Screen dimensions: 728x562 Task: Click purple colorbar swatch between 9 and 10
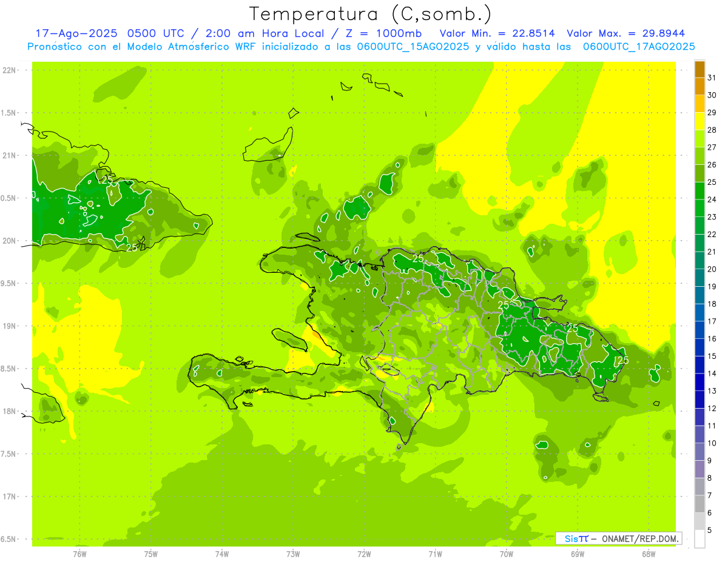click(699, 452)
